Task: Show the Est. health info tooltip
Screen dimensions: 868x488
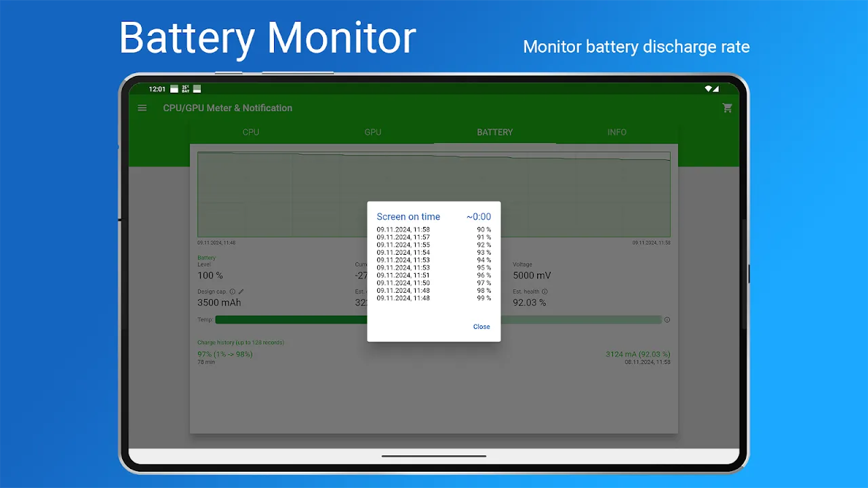Action: tap(547, 291)
